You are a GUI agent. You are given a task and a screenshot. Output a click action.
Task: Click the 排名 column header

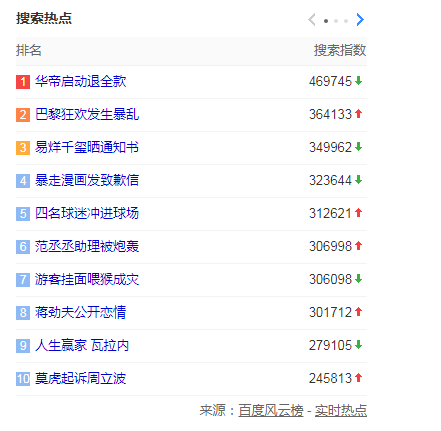pos(29,50)
